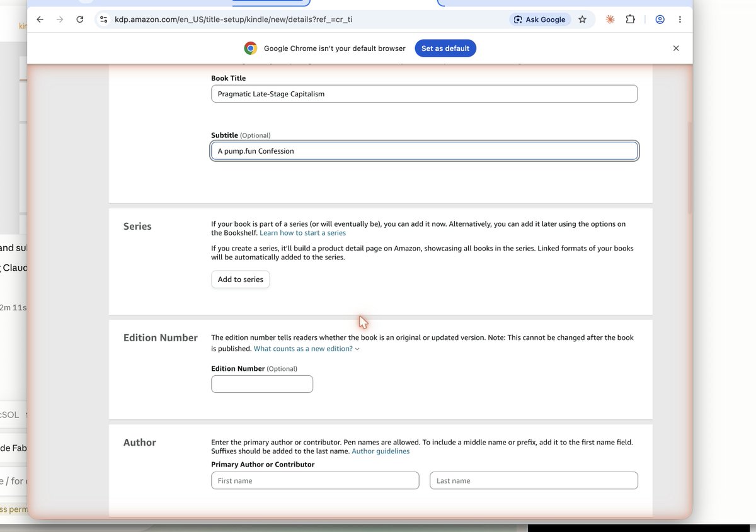The height and width of the screenshot is (532, 756).
Task: Click the Add to series button
Action: [240, 280]
